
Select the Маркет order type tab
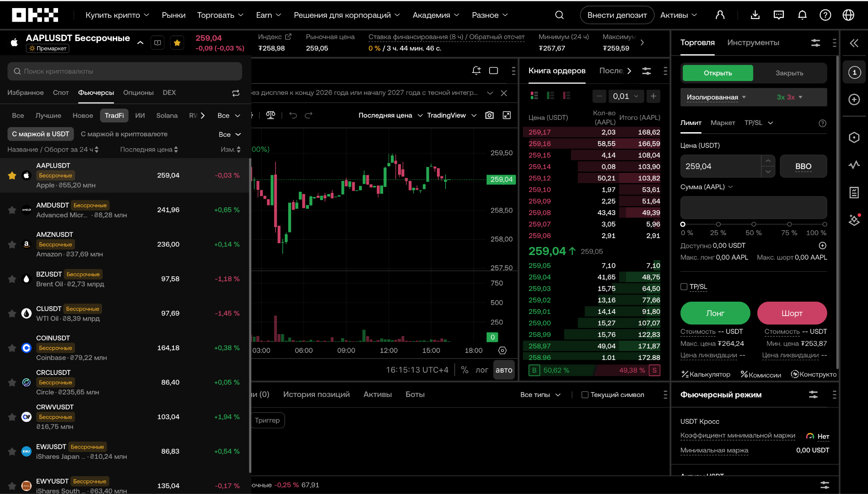tap(723, 123)
